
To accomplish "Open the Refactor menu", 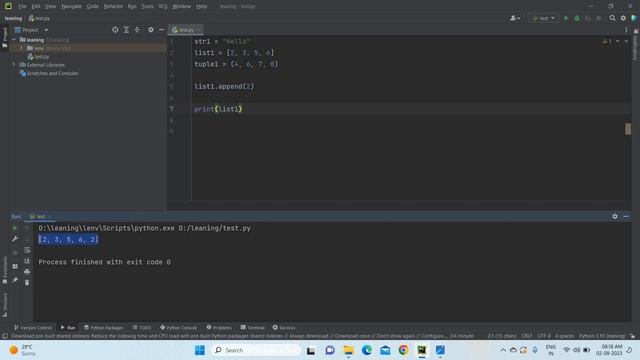I will tap(113, 7).
